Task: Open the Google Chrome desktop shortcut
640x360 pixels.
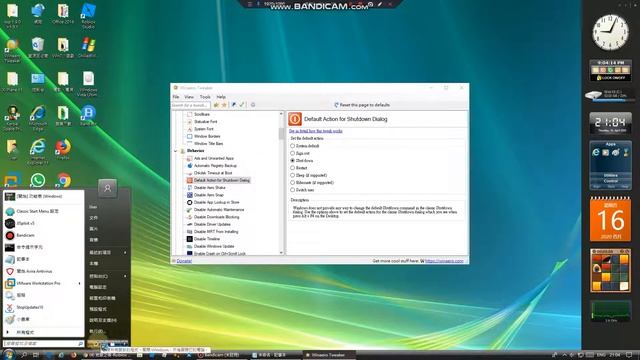Action: [63, 180]
